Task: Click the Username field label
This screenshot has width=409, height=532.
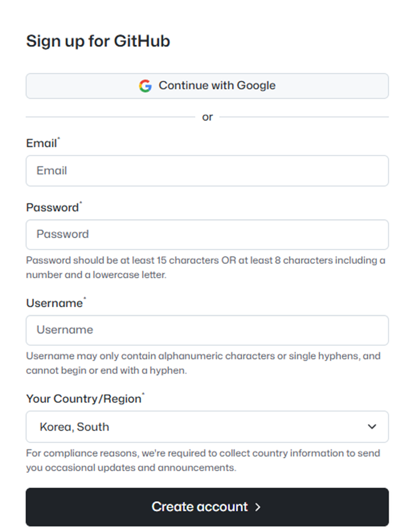Action: [54, 303]
